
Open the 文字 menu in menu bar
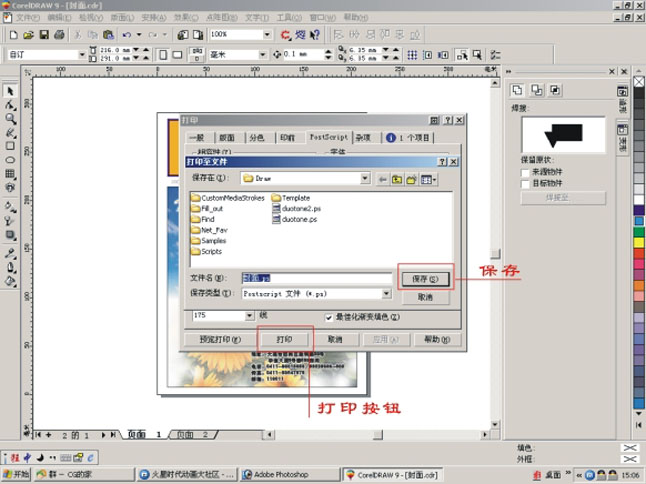click(256, 17)
